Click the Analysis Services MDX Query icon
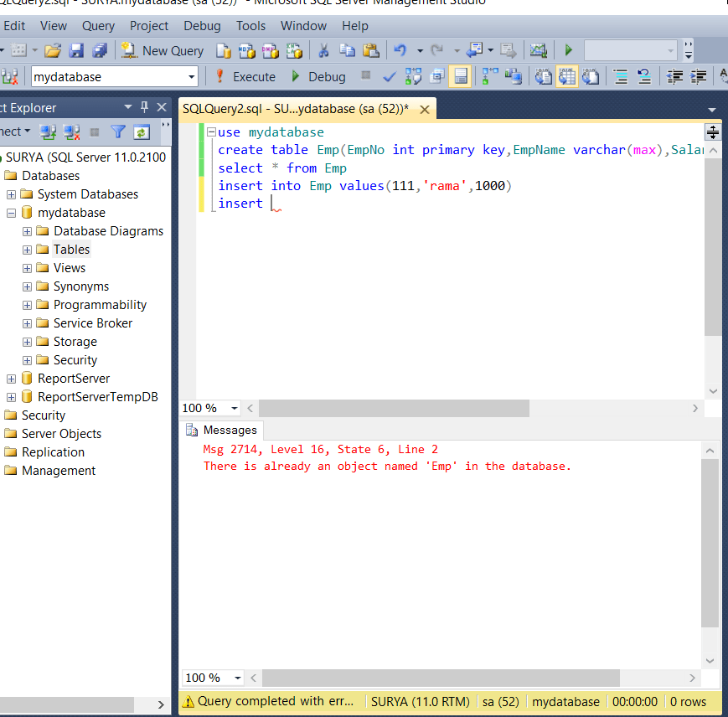The width and height of the screenshot is (728, 717). click(x=247, y=50)
